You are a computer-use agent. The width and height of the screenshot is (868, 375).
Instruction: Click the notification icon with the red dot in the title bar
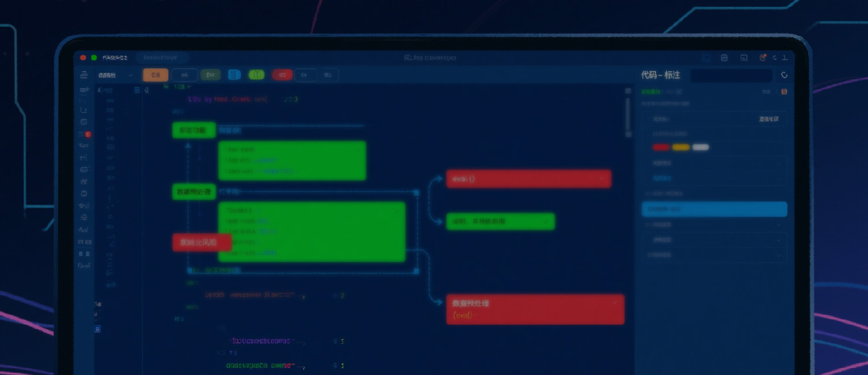(763, 58)
